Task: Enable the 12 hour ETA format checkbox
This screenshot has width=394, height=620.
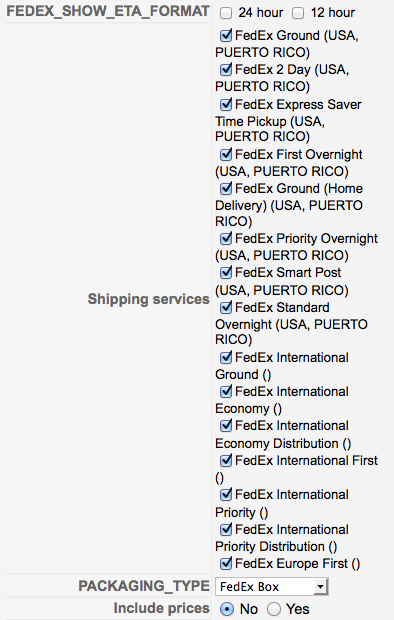Action: (x=298, y=13)
